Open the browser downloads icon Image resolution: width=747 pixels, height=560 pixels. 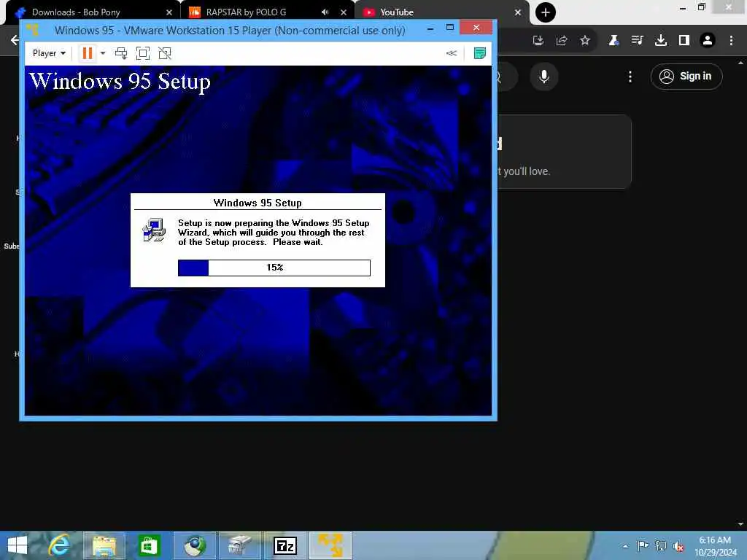pyautogui.click(x=660, y=41)
